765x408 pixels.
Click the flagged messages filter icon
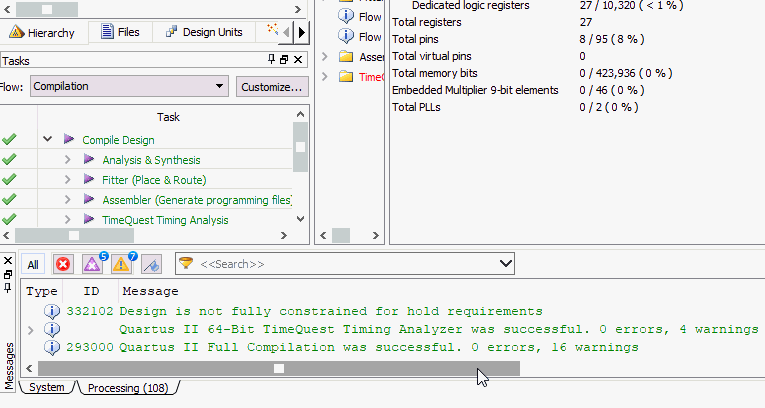151,265
